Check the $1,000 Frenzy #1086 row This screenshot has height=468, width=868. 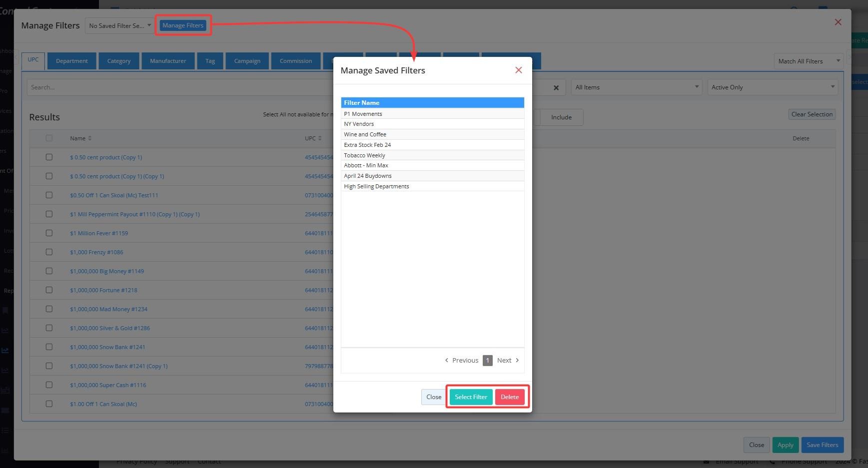tap(49, 252)
